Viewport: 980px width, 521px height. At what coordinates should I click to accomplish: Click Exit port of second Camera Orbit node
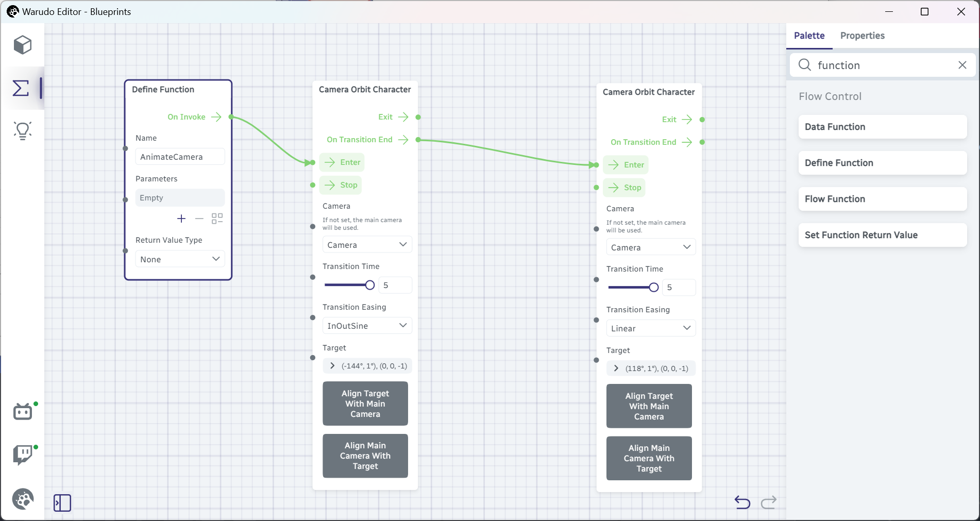pyautogui.click(x=702, y=120)
